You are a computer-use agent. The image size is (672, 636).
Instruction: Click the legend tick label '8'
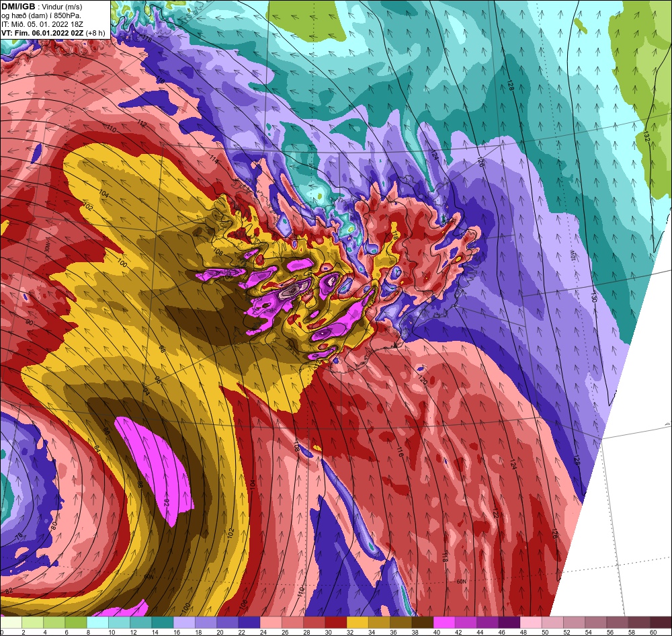click(x=88, y=632)
